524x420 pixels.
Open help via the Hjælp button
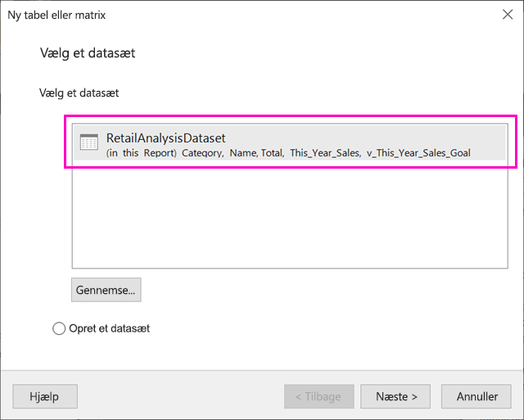[x=45, y=396]
